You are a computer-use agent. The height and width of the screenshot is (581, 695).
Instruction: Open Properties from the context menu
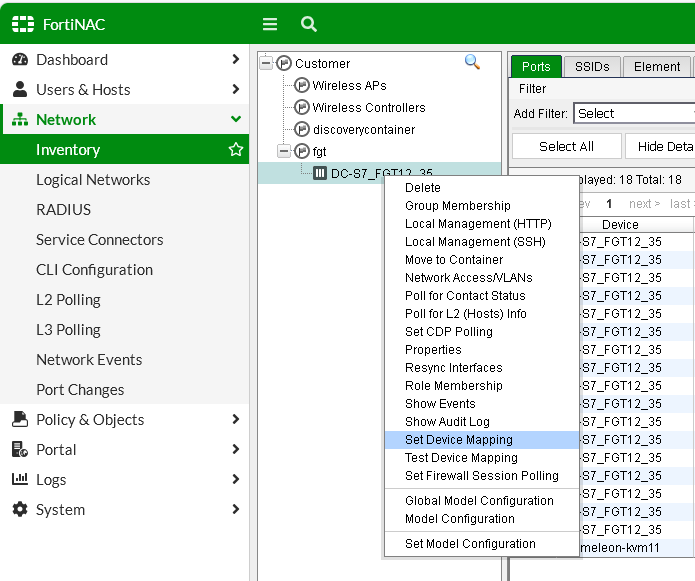tap(482, 350)
